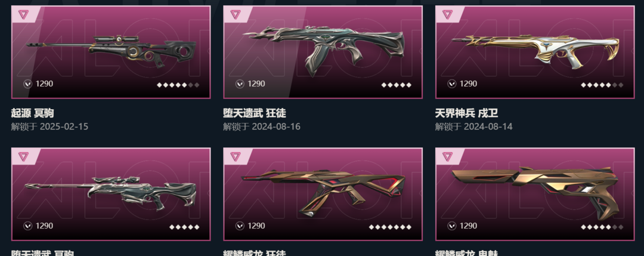Open the 天界神兵 戍卫 skin name
The height and width of the screenshot is (256, 644).
(466, 113)
